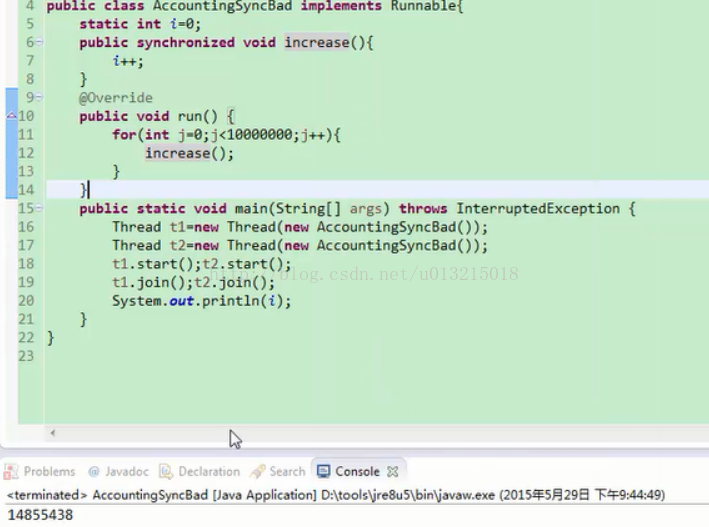
Task: Click the loop limit 10000000 on line 11
Action: (x=260, y=134)
